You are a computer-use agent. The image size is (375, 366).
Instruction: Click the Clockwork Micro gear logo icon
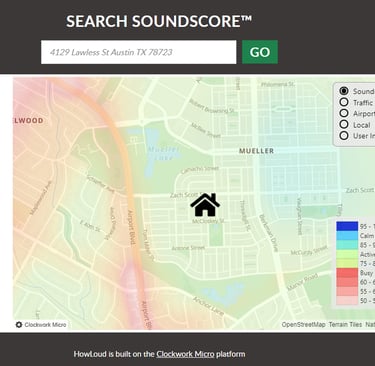19,324
